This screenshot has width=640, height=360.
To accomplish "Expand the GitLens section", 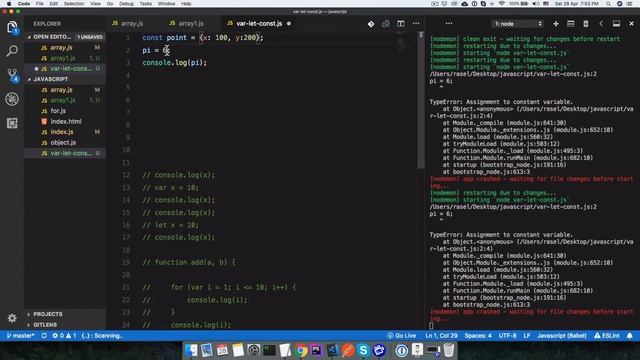I will 45,324.
